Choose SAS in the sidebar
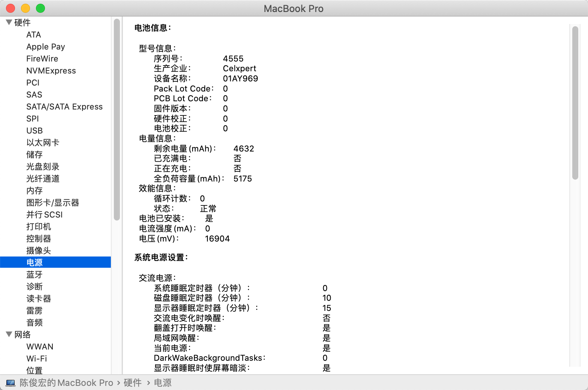Screen dimensions: 588x390 (x=34, y=94)
